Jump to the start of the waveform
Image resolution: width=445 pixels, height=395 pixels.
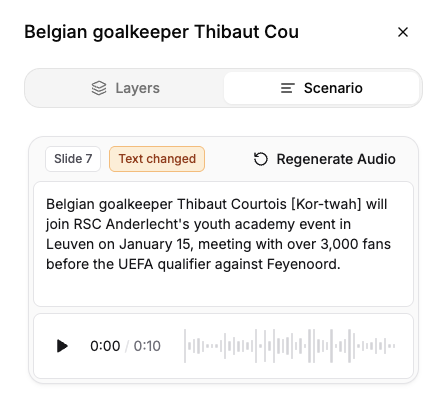[185, 346]
